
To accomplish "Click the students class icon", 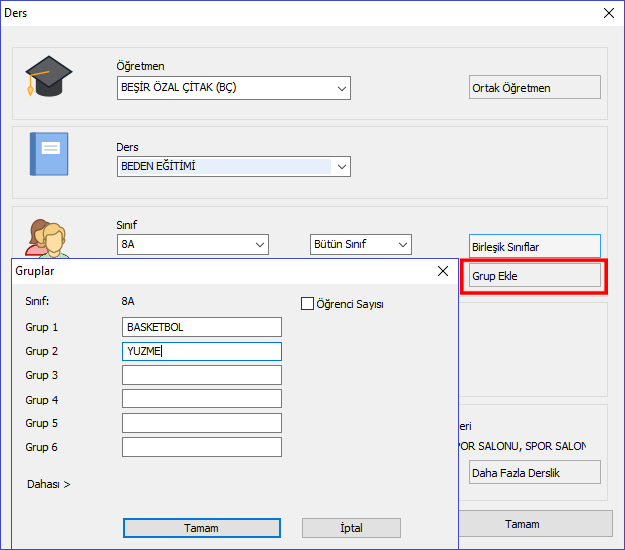I will (47, 238).
